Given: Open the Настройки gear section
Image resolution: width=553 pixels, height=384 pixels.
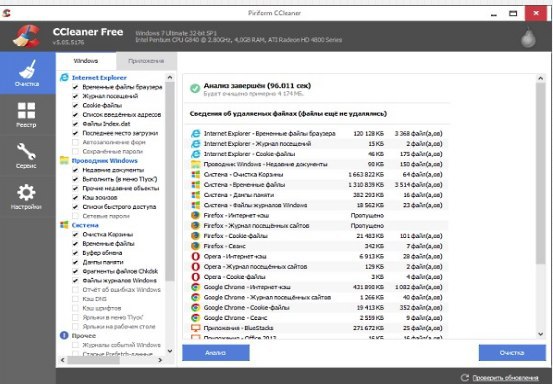Looking at the screenshot, I should pyautogui.click(x=26, y=196).
